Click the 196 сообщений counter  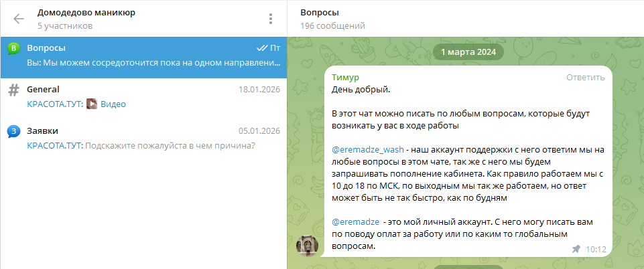tap(332, 26)
